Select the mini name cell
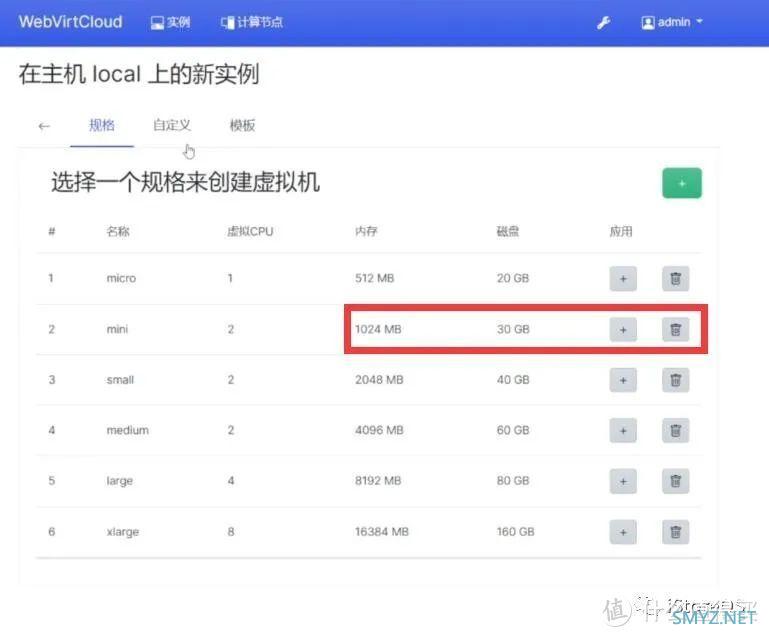Image resolution: width=769 pixels, height=637 pixels. point(117,329)
